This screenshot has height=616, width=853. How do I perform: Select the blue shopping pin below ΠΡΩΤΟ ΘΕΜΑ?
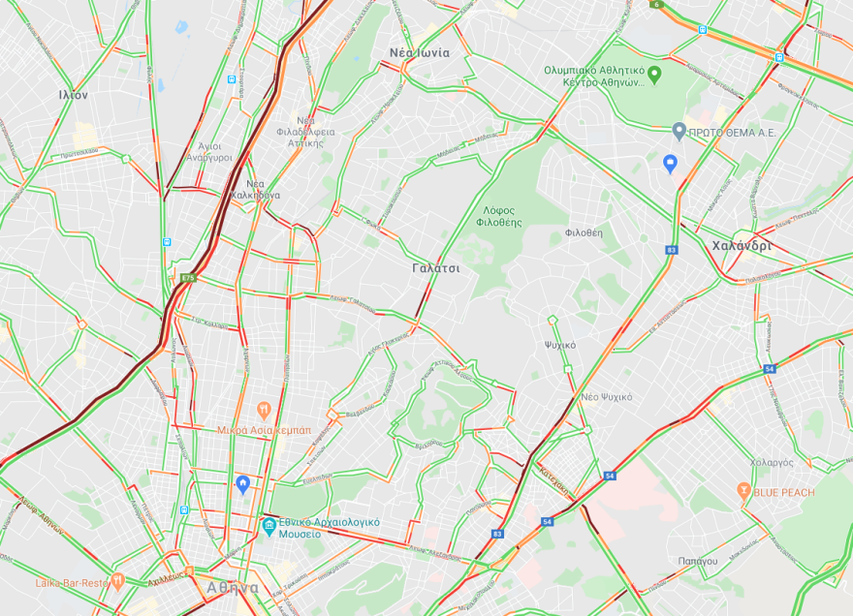(670, 163)
